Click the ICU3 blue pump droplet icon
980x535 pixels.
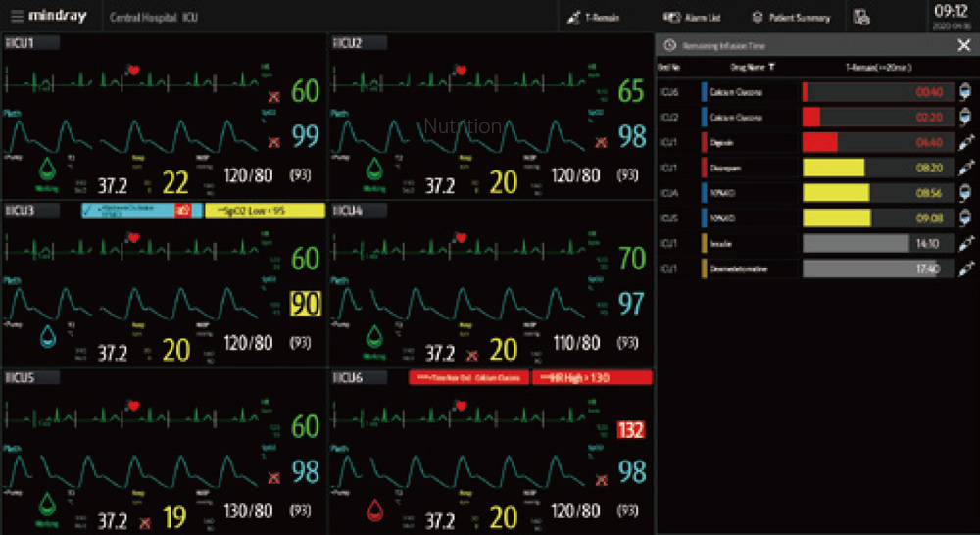[x=48, y=337]
